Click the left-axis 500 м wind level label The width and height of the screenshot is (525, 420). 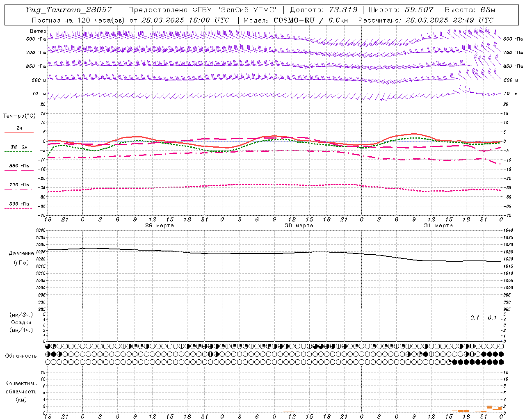pos(39,80)
